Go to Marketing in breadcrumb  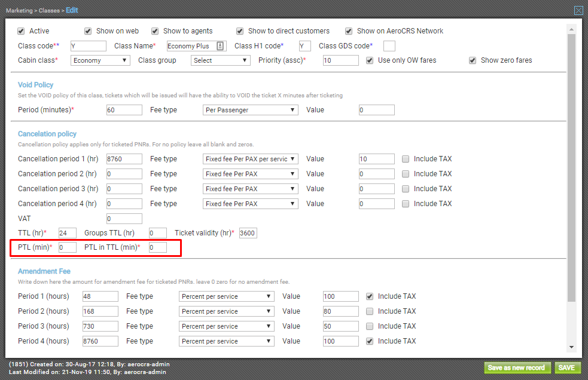click(x=19, y=11)
